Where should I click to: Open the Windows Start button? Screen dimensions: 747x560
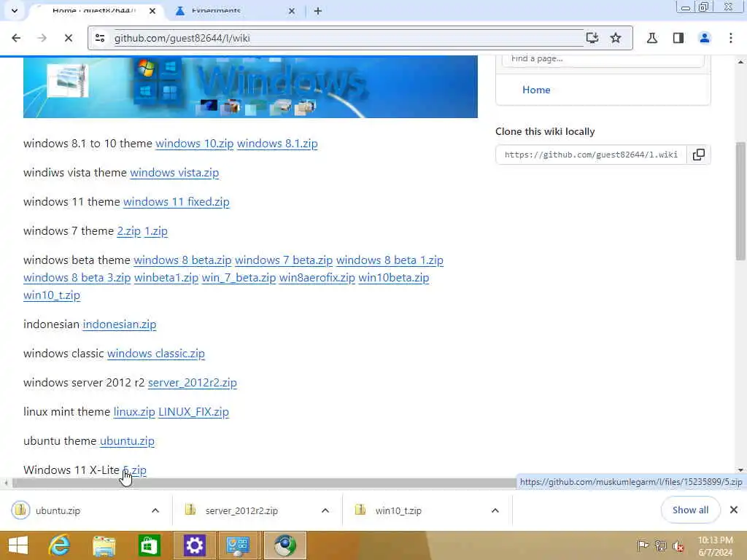pos(18,545)
